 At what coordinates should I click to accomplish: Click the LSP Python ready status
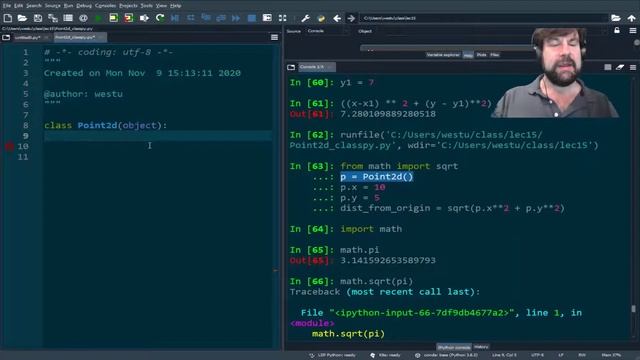pyautogui.click(x=332, y=356)
